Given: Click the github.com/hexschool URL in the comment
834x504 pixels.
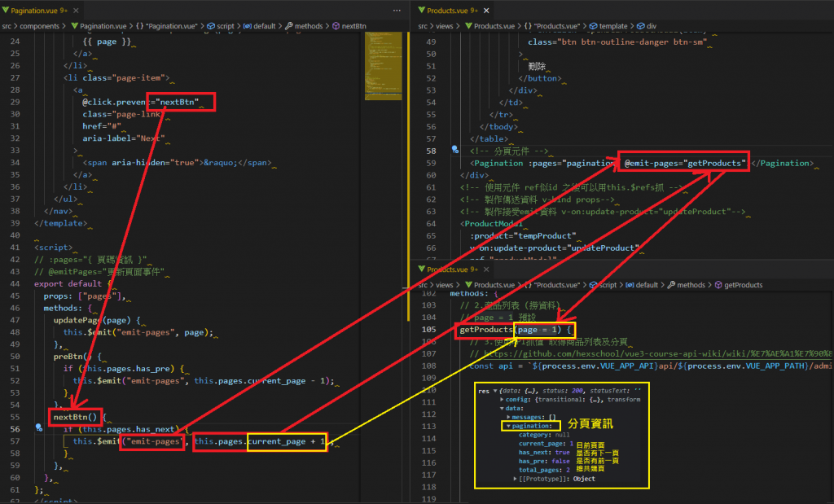Looking at the screenshot, I should (x=657, y=354).
